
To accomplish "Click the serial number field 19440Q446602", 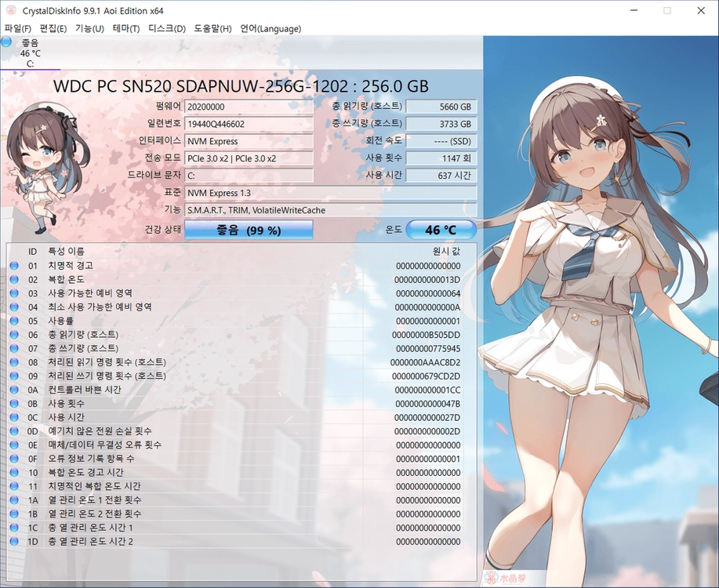I will (249, 124).
